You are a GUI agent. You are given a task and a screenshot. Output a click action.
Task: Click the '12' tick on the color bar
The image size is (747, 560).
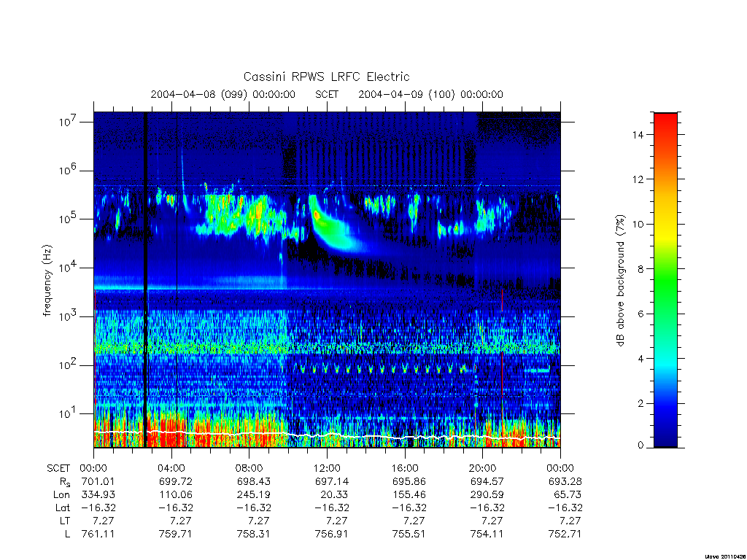point(638,179)
